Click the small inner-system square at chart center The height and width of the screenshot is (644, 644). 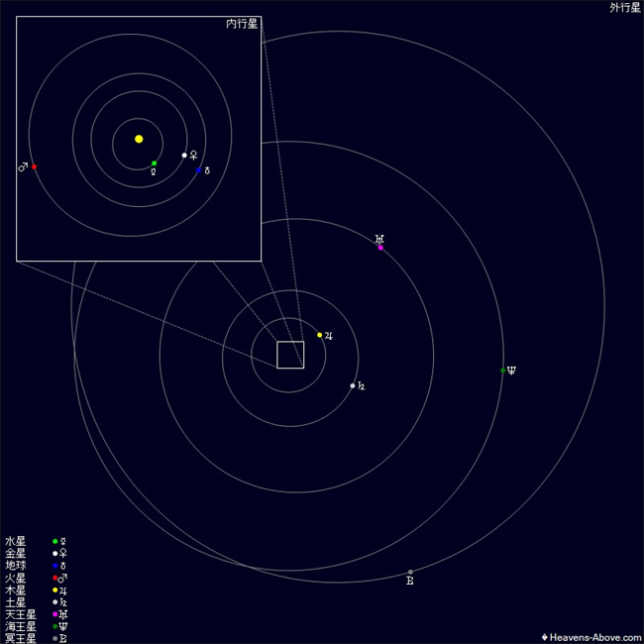(x=290, y=355)
